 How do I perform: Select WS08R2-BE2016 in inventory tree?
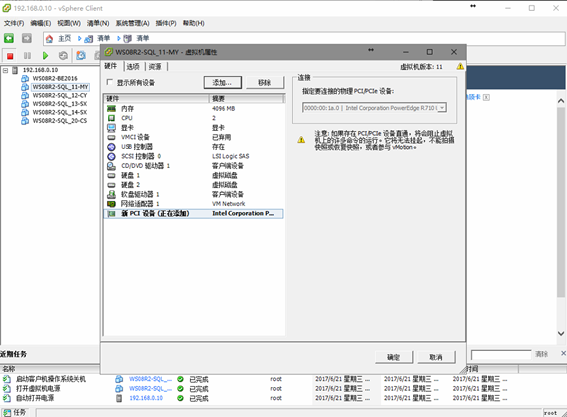55,78
